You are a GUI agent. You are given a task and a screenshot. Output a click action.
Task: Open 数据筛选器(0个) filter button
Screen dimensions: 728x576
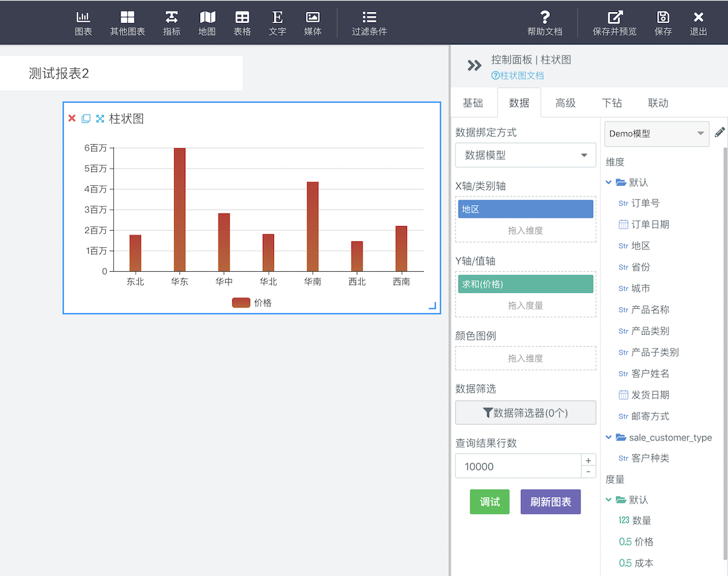[525, 413]
